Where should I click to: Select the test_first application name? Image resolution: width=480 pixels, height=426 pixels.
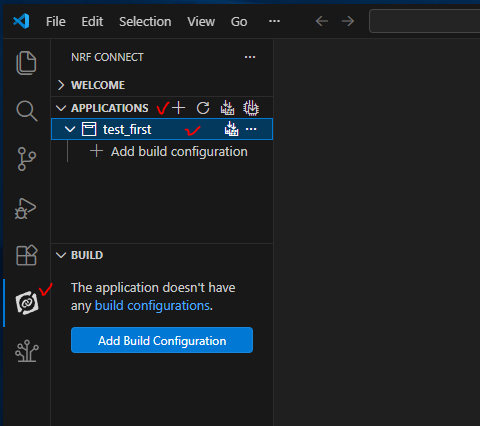pos(127,129)
